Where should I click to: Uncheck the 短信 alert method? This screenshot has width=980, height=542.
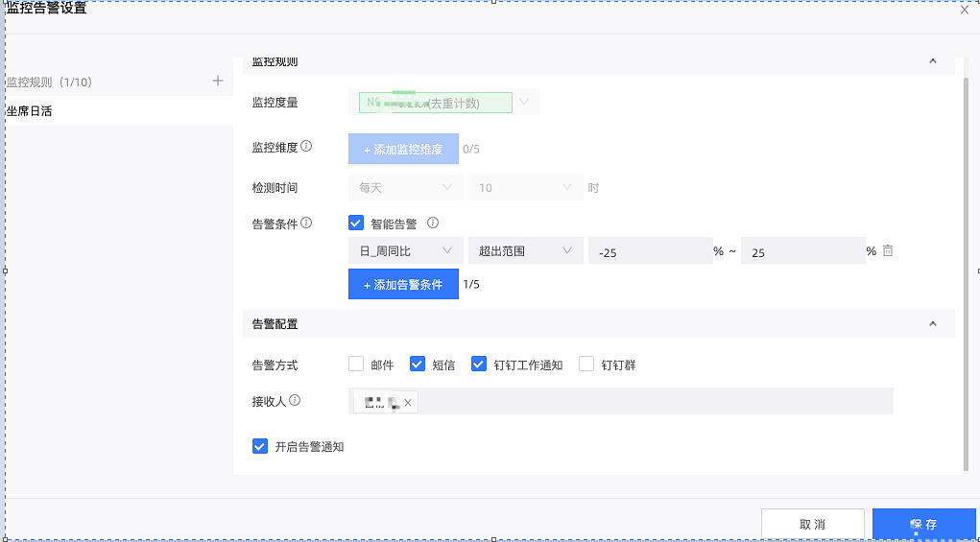(417, 365)
